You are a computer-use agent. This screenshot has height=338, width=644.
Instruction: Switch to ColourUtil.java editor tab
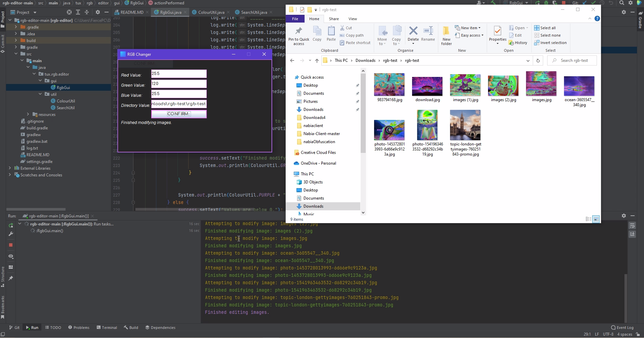[211, 12]
